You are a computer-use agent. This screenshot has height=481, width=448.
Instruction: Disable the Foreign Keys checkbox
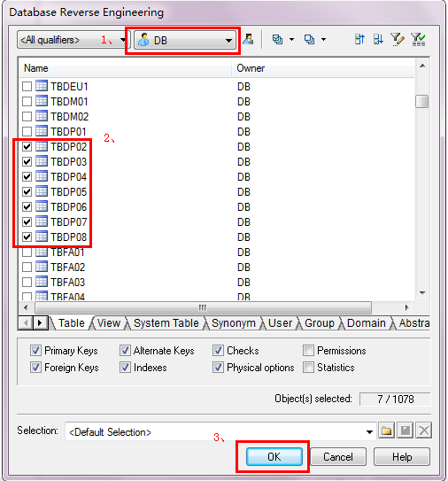pos(35,368)
